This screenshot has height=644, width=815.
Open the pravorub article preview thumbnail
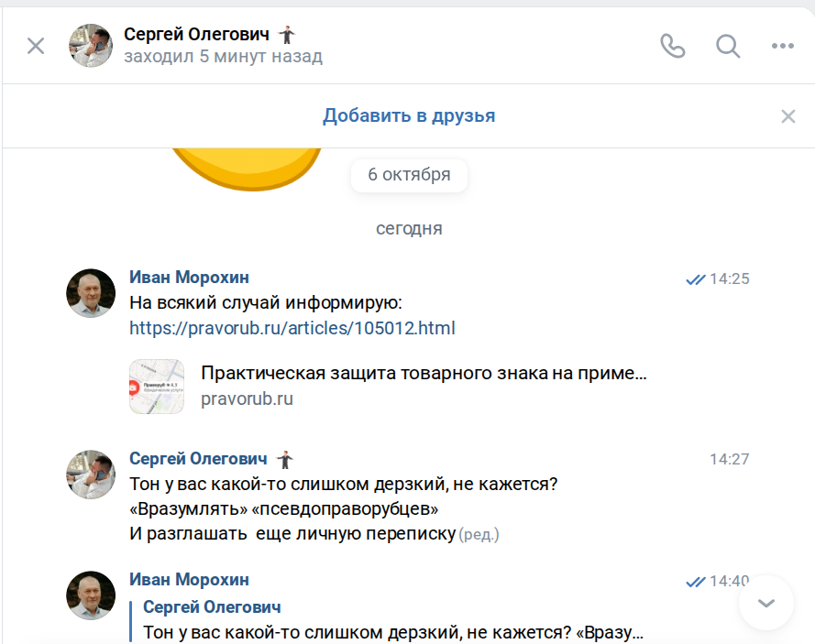coord(157,387)
